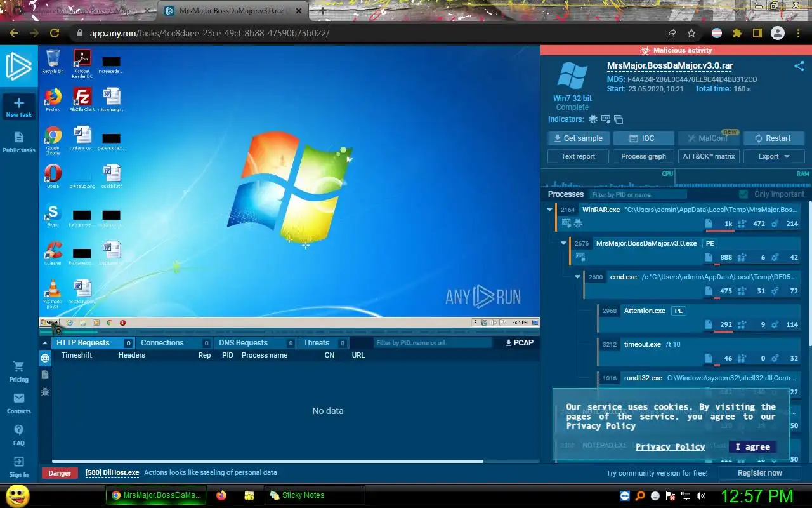Bookmark this page with the star icon
This screenshot has width=812, height=508.
pyautogui.click(x=691, y=33)
